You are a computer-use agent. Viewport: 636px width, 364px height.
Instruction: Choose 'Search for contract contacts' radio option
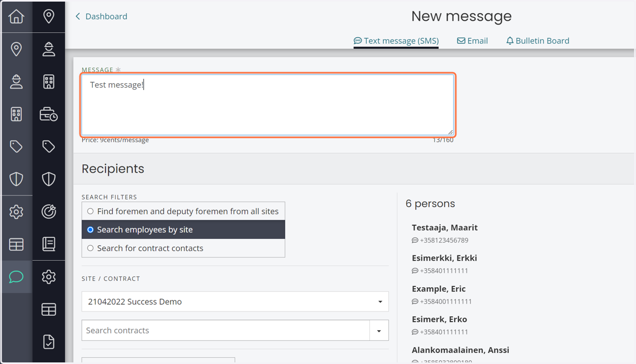pyautogui.click(x=183, y=248)
